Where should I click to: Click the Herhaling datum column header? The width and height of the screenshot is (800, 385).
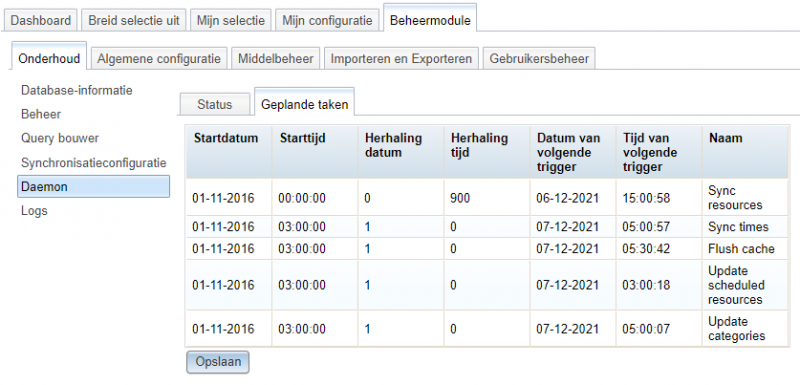click(x=401, y=152)
